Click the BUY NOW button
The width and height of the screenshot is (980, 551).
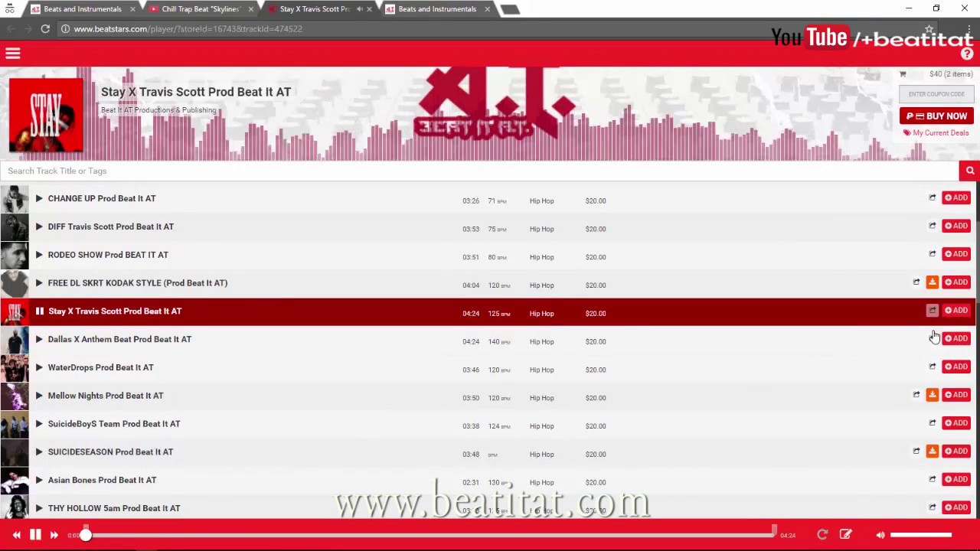(936, 116)
